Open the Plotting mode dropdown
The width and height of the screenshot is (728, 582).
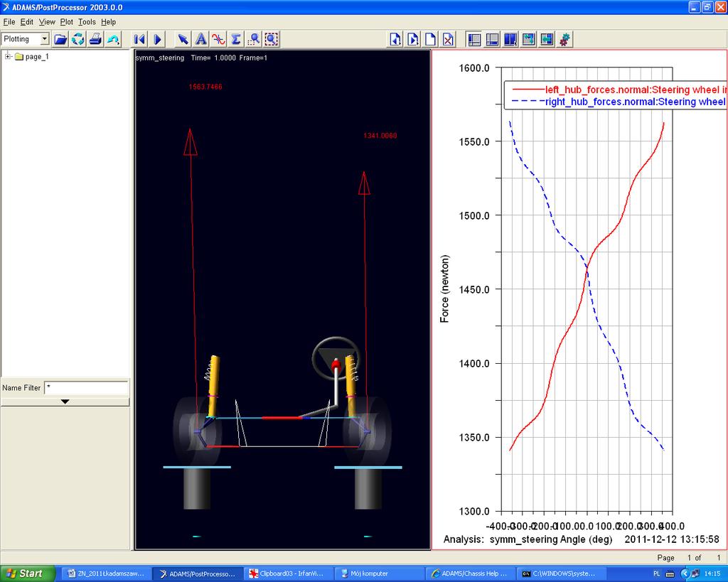[x=26, y=40]
